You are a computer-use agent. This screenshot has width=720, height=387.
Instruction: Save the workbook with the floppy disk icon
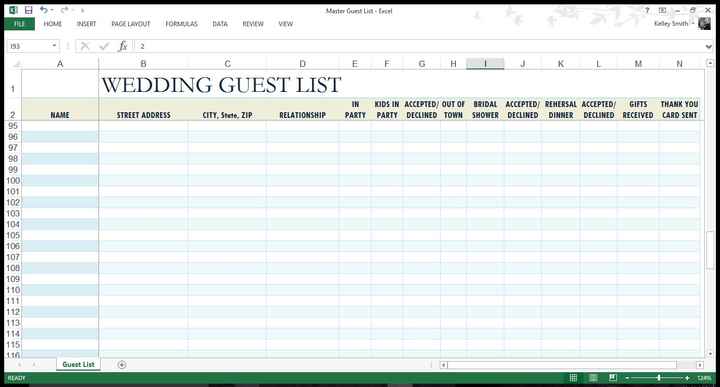point(28,10)
